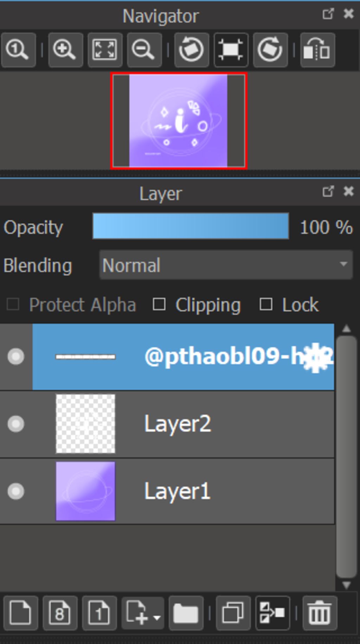
Task: Add a new 8-bit layer
Action: point(60,613)
